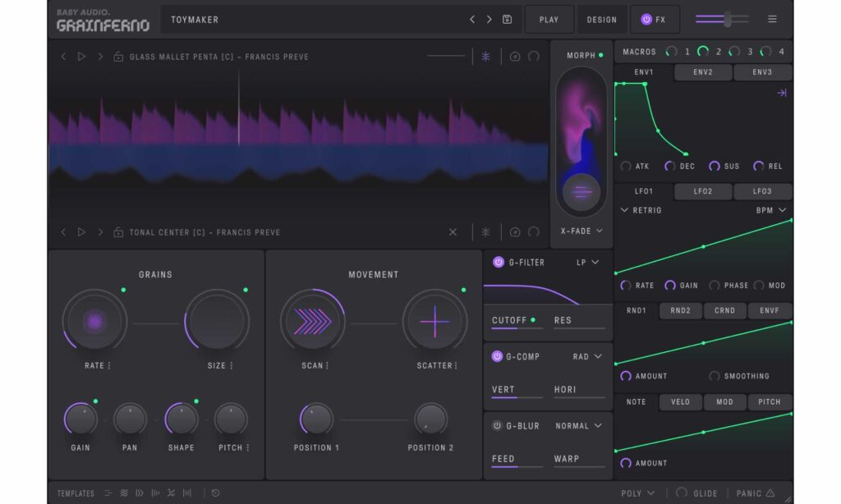Click the snowflake freeze icon above the waveform
841x504 pixels.
(485, 55)
